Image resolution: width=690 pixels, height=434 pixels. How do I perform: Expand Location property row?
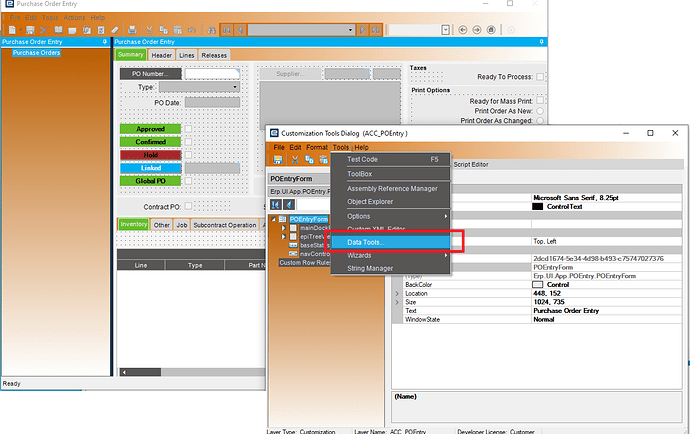click(x=397, y=294)
